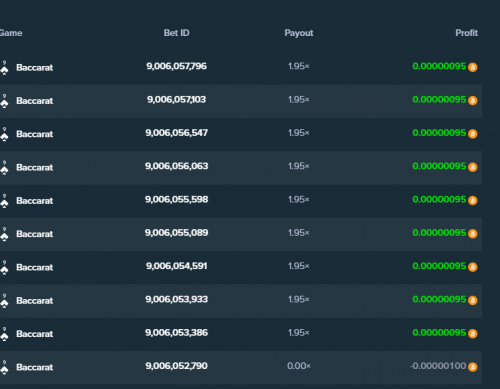Click the green 0.00000095 profit in row 9,006,053,386
The image size is (500, 389).
pyautogui.click(x=439, y=333)
